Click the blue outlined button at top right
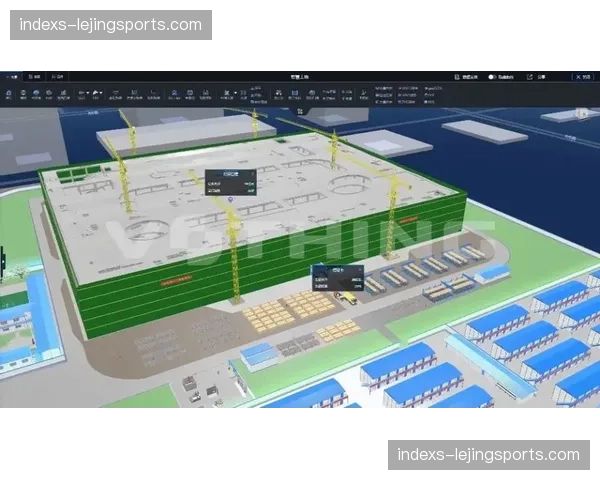Screen dimensions: 600x480 coord(582,76)
